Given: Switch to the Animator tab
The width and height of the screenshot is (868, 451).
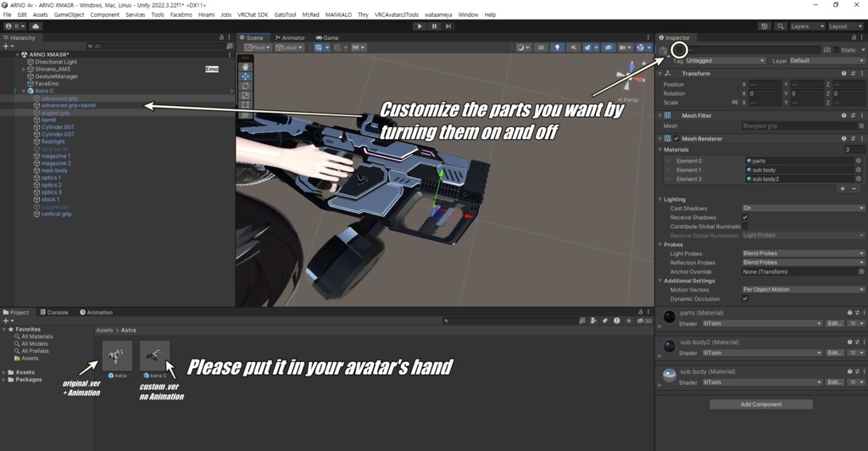Looking at the screenshot, I should pyautogui.click(x=290, y=38).
